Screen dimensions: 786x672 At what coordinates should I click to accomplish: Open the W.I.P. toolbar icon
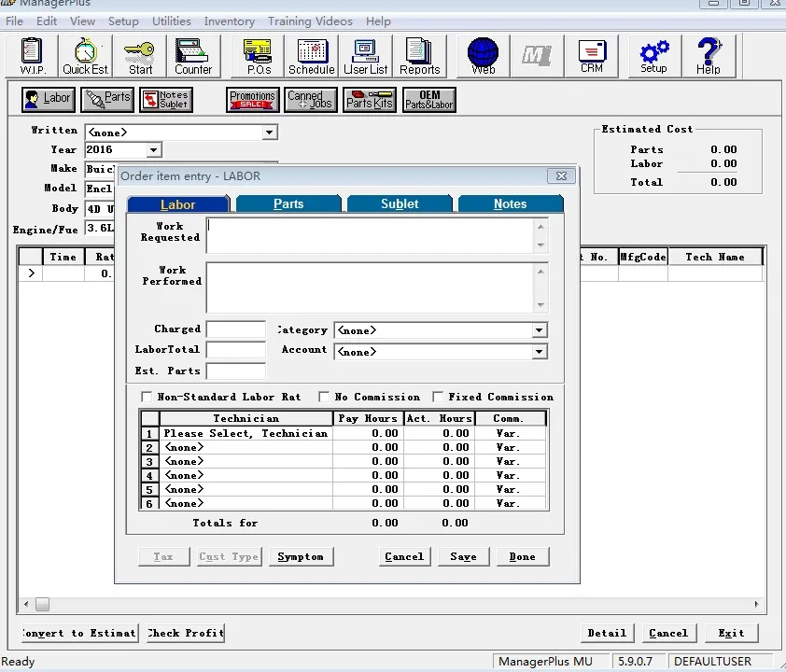[x=32, y=56]
